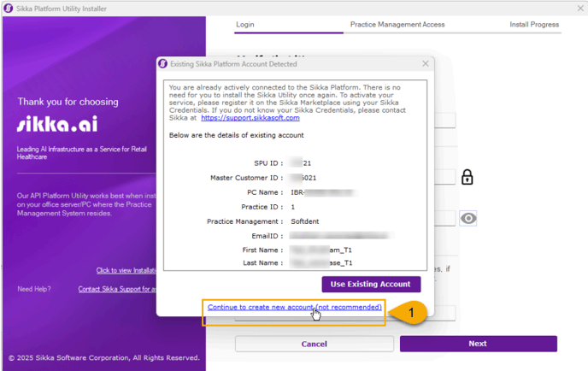The height and width of the screenshot is (371, 588).
Task: Click the sikka.ai logo on the left panel
Action: [x=56, y=125]
